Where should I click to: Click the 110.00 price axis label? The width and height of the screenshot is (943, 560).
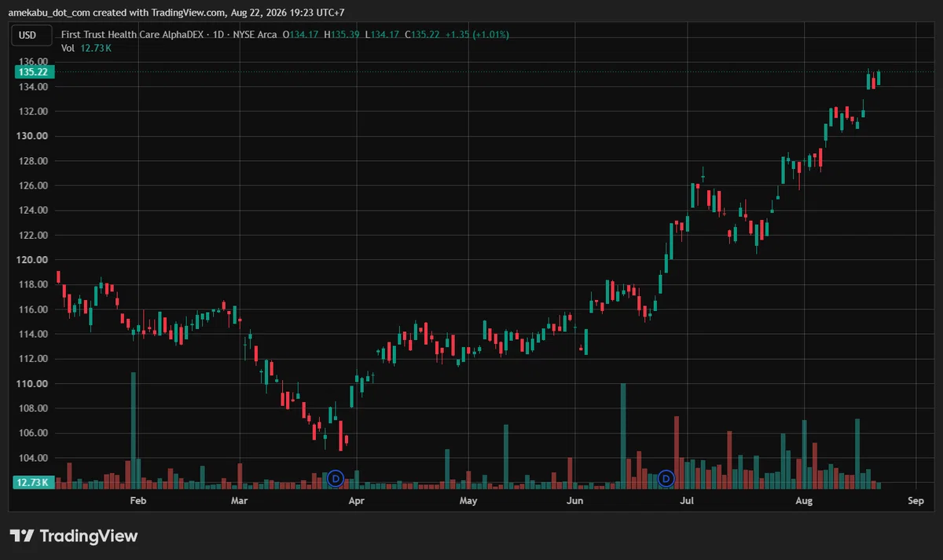tap(32, 384)
